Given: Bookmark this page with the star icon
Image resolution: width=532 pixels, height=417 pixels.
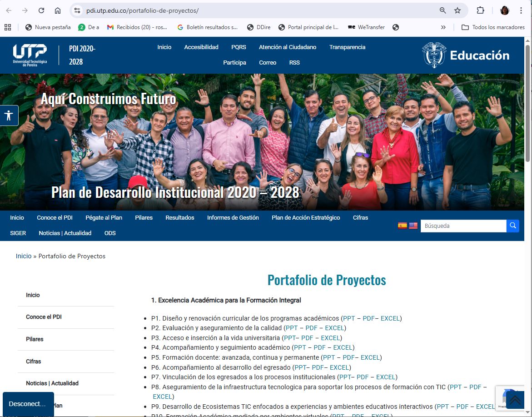Looking at the screenshot, I should coord(457,10).
